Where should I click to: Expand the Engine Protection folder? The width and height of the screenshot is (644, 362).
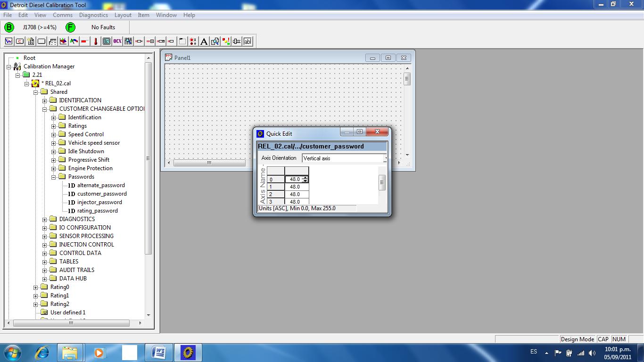pyautogui.click(x=53, y=168)
